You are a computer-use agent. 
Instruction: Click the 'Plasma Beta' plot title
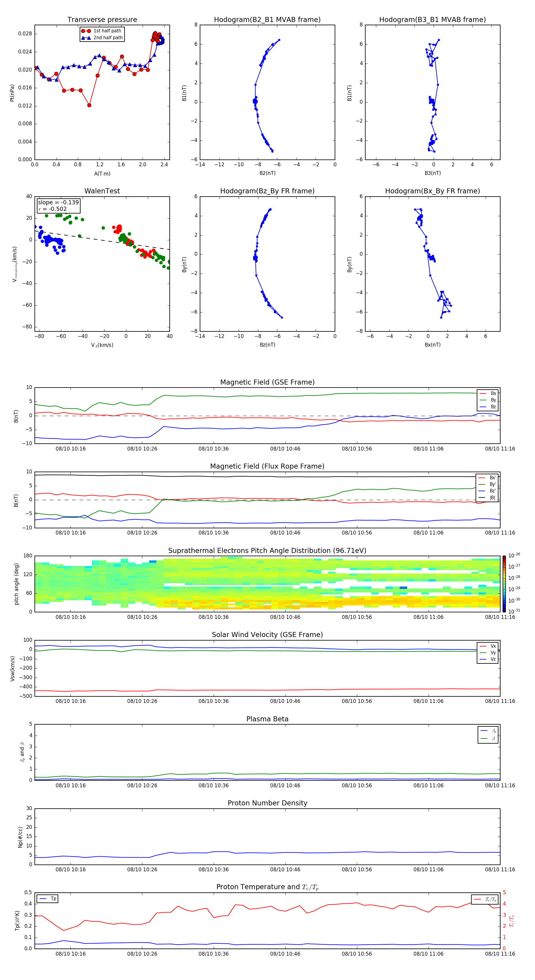(267, 719)
